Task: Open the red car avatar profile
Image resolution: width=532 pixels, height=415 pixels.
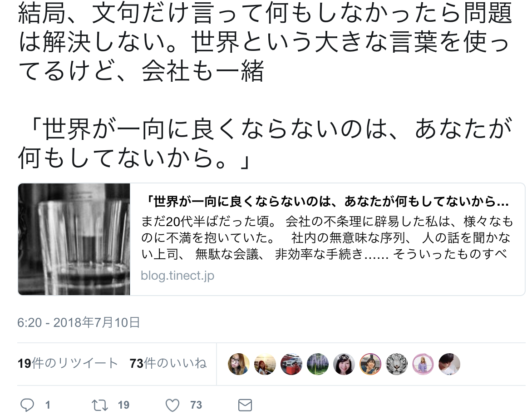Action: (x=291, y=364)
